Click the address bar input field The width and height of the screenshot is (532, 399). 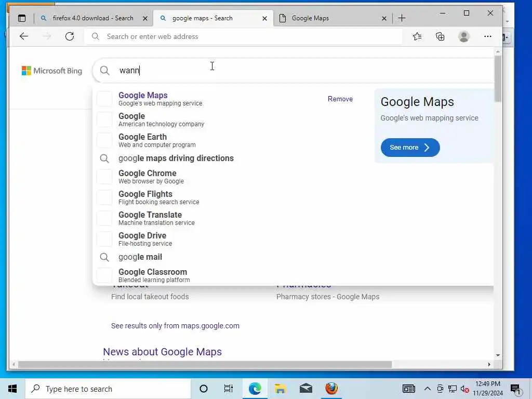point(244,36)
